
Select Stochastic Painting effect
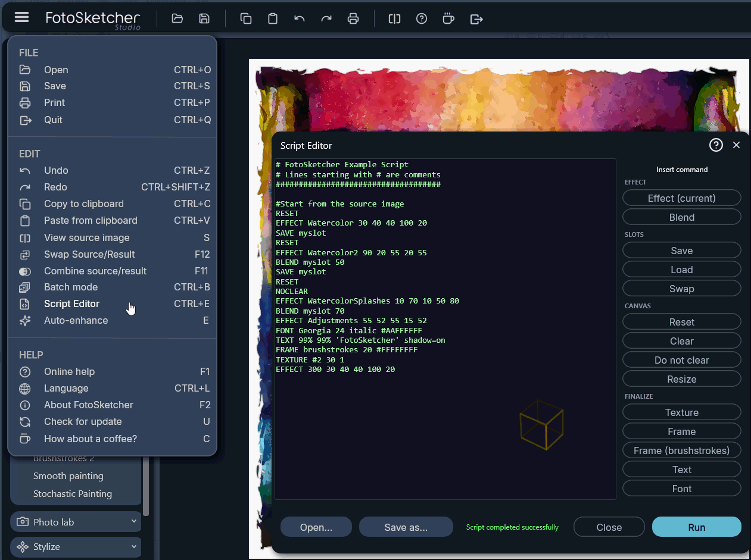pos(73,494)
